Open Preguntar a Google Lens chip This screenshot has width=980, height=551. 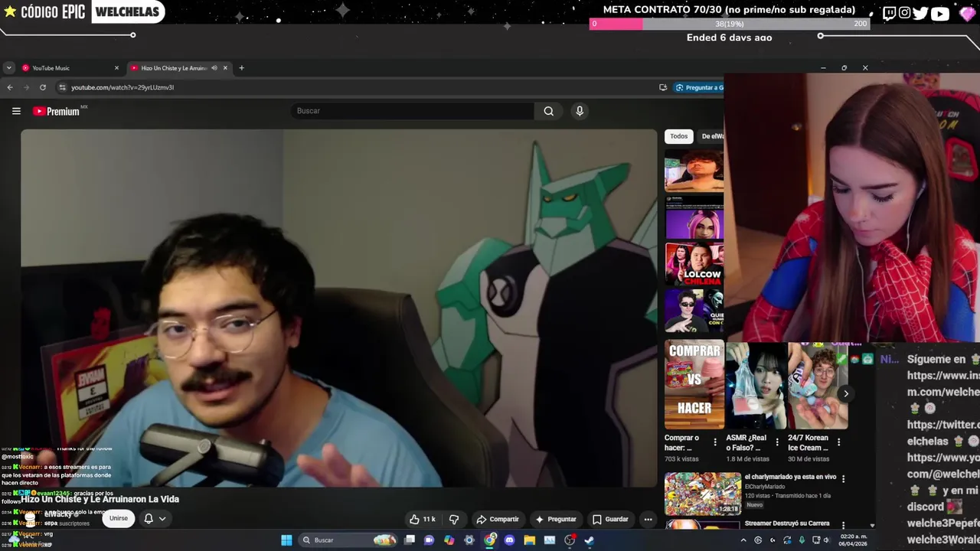tap(699, 87)
